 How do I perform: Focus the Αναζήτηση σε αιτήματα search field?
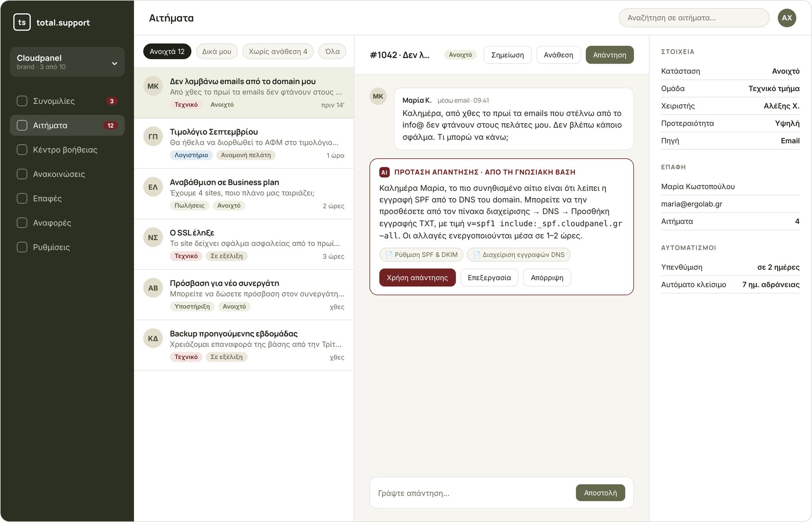694,18
